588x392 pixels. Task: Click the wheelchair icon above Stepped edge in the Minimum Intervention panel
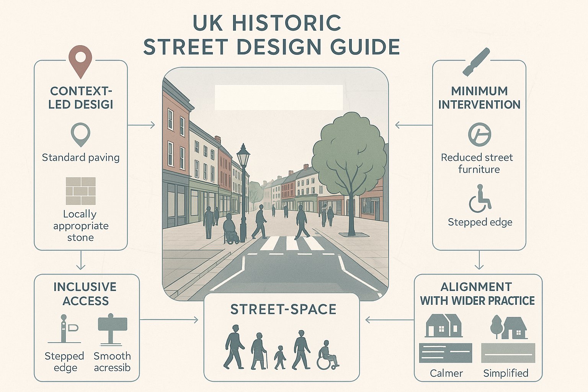(480, 198)
